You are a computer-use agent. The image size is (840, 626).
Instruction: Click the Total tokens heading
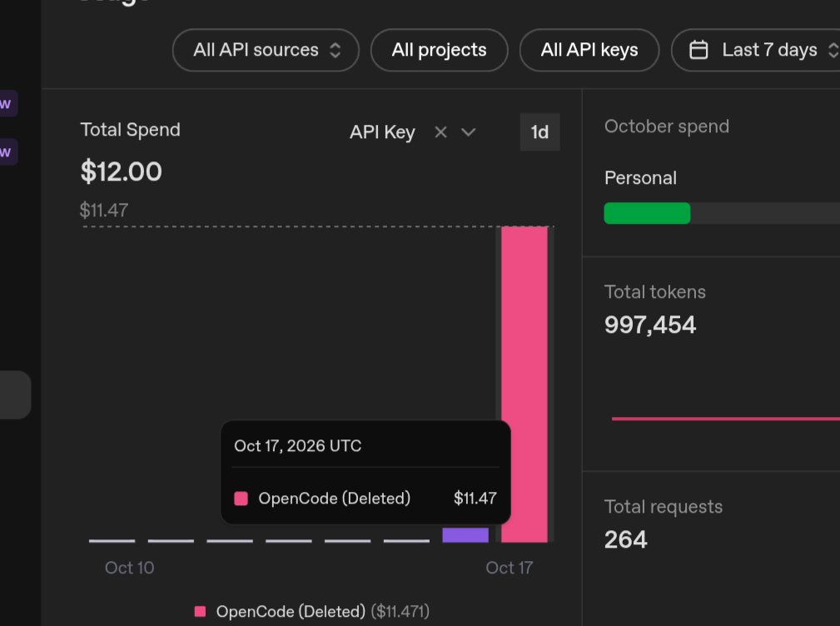click(654, 292)
